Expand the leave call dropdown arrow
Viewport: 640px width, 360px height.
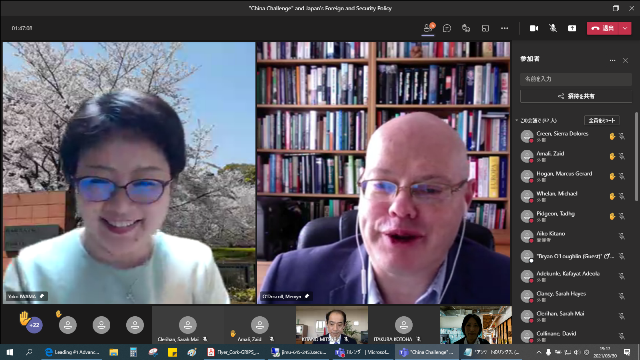click(x=625, y=28)
